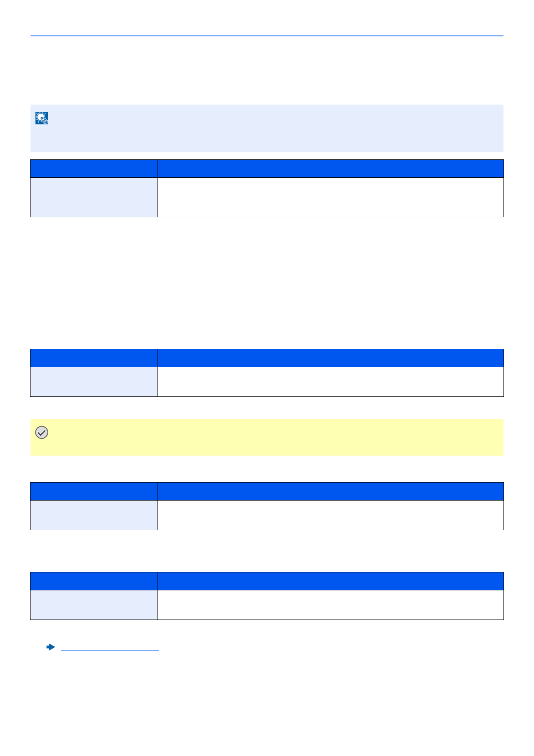
Task: Click last table's pale blue item cell
Action: pyautogui.click(x=94, y=605)
